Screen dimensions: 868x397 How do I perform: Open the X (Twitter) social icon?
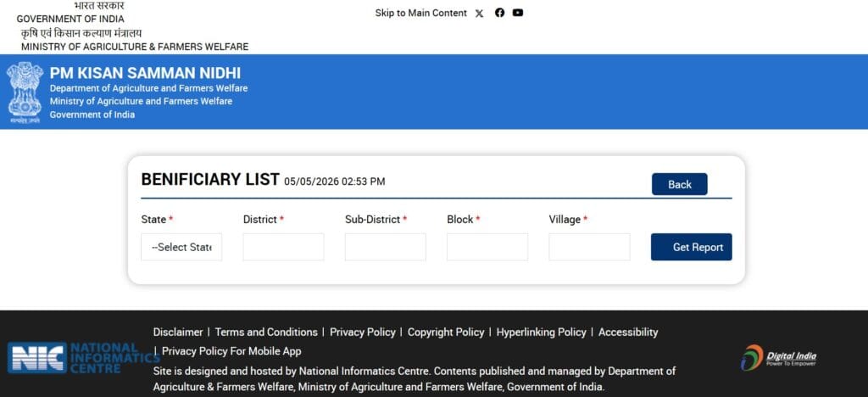click(x=480, y=14)
